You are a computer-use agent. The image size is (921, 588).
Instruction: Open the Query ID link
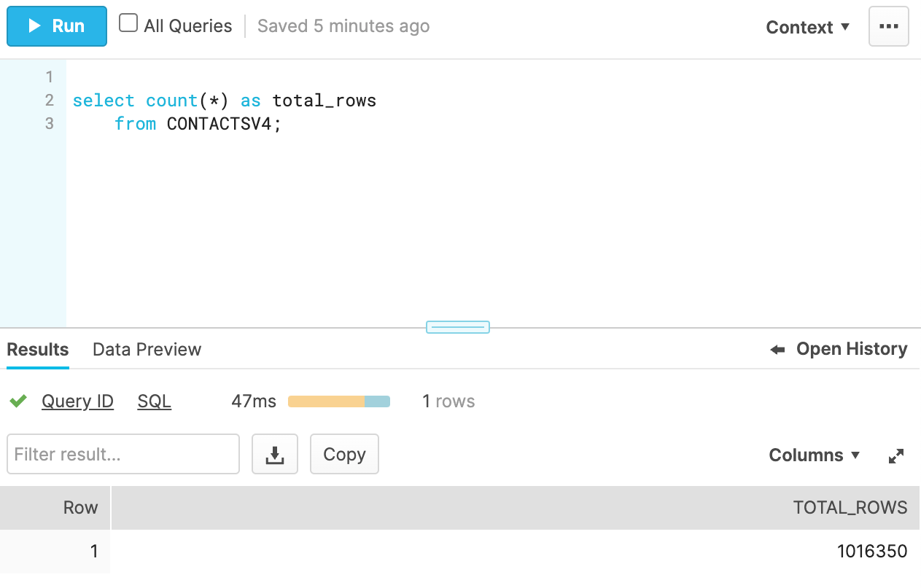tap(77, 401)
